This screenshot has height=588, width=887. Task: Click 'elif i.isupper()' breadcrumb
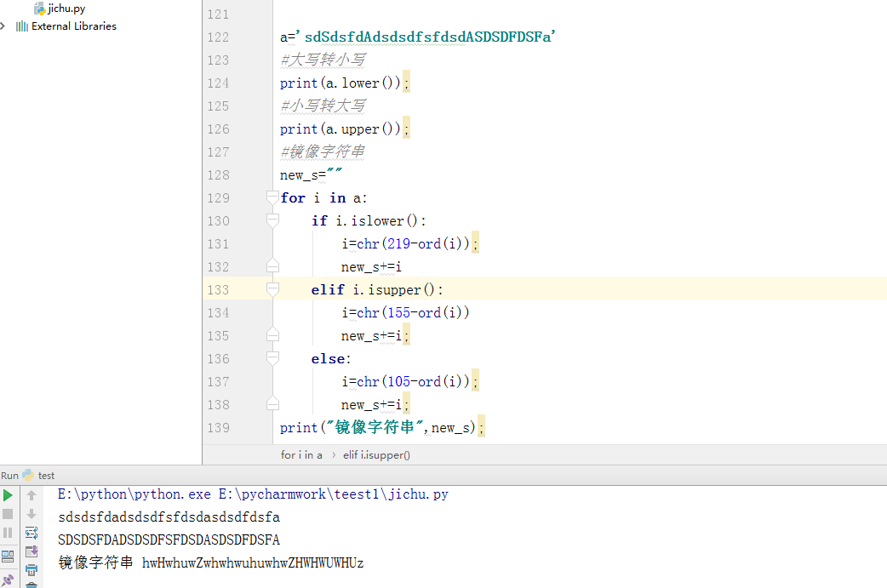pyautogui.click(x=376, y=455)
